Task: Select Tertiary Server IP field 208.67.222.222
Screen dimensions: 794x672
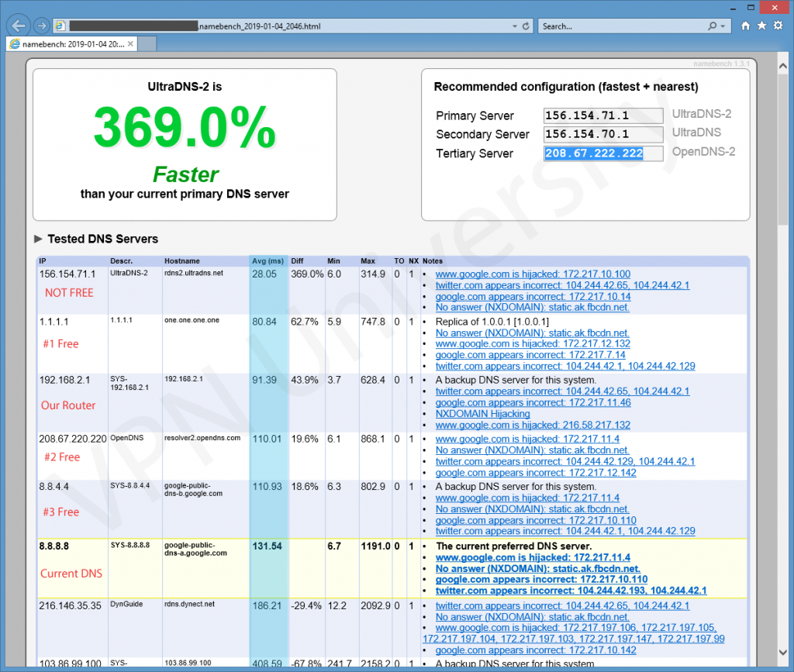Action: (603, 153)
